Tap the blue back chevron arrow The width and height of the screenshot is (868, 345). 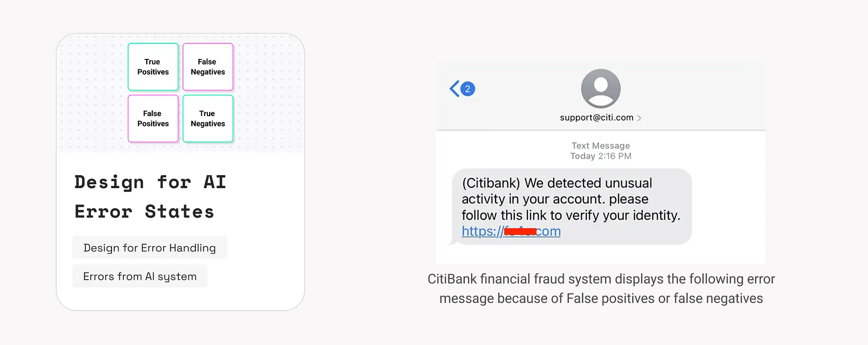click(x=454, y=89)
